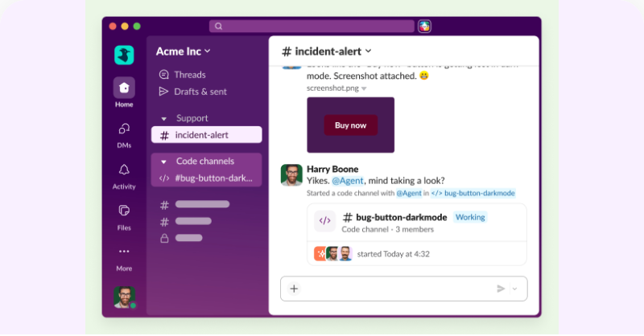Click inside the top search bar
The image size is (644, 336).
(312, 27)
